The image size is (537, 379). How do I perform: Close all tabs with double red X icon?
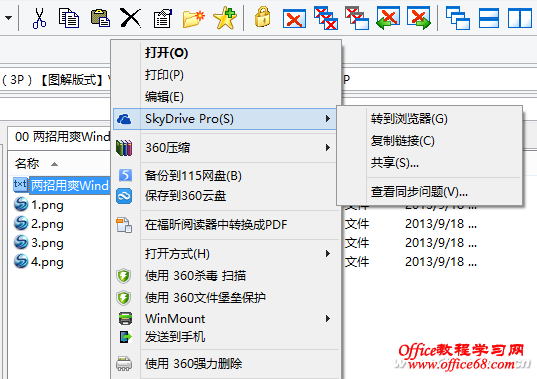tap(326, 18)
